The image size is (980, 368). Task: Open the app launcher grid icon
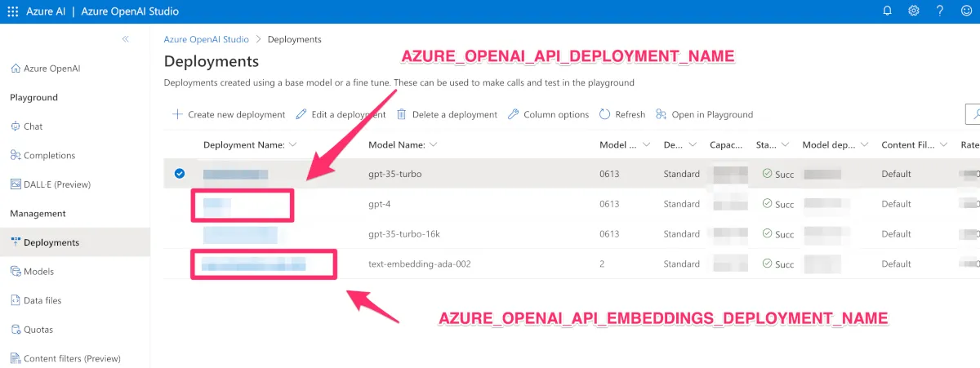pos(12,11)
